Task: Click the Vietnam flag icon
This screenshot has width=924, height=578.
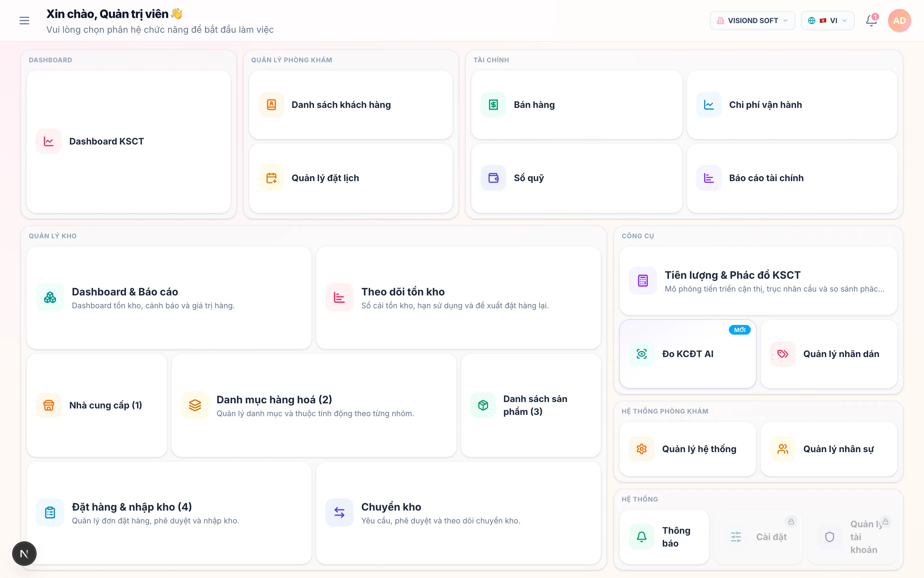Action: coord(823,21)
